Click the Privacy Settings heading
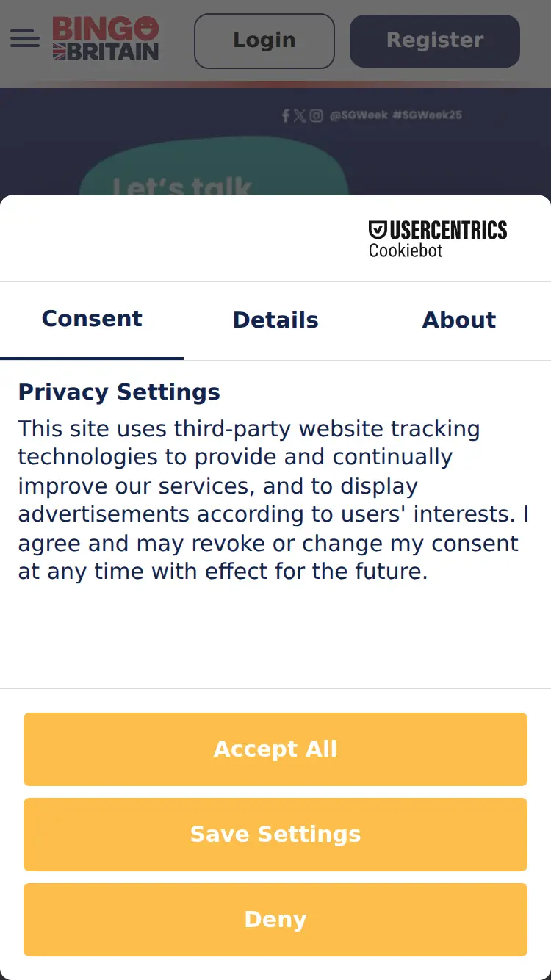This screenshot has height=980, width=551. coord(119,392)
